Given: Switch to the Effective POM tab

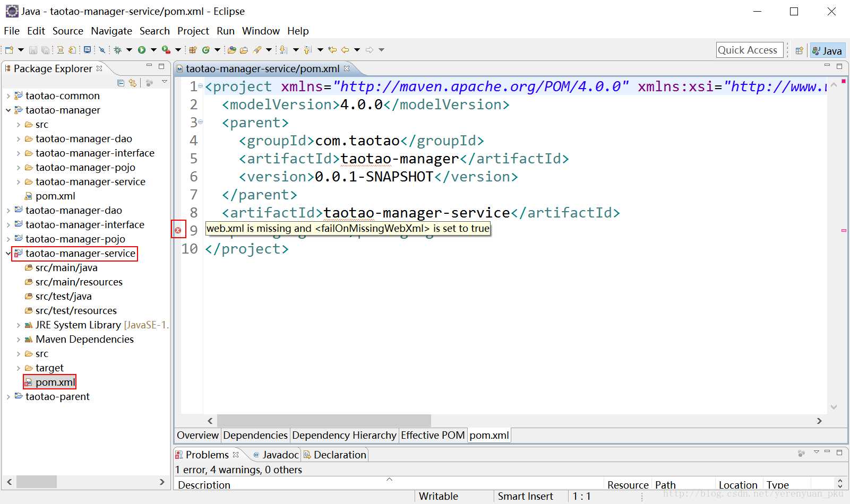Looking at the screenshot, I should point(433,435).
